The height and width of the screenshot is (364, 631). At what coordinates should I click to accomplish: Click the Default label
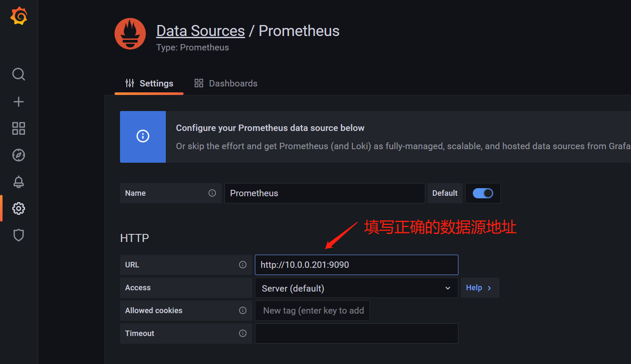pyautogui.click(x=445, y=193)
